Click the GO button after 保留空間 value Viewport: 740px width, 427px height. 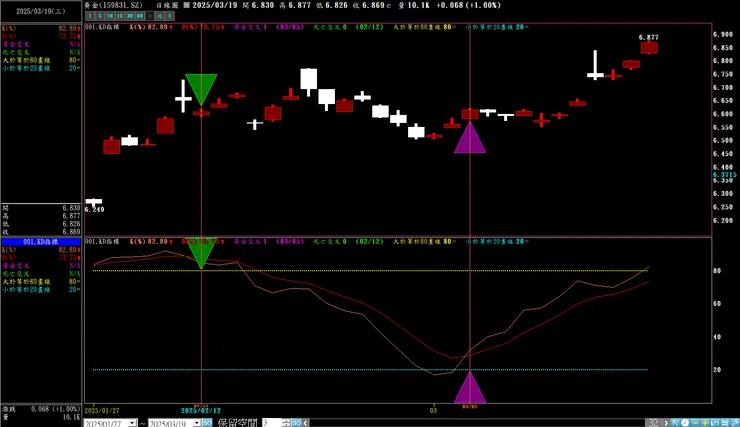pyautogui.click(x=296, y=423)
